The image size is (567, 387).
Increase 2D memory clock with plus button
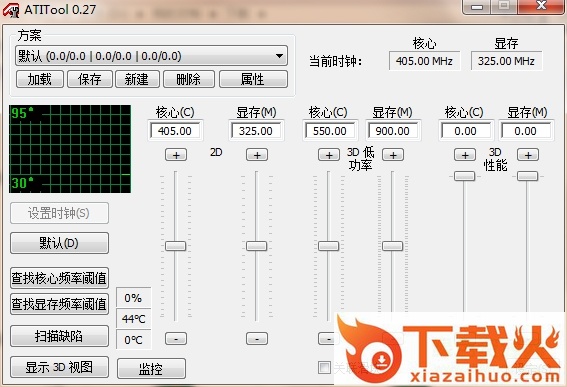click(257, 155)
